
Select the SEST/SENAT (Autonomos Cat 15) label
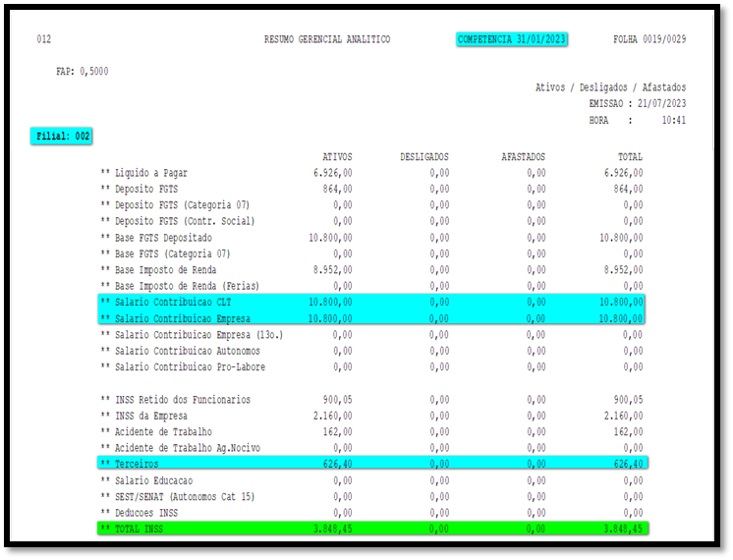click(185, 496)
